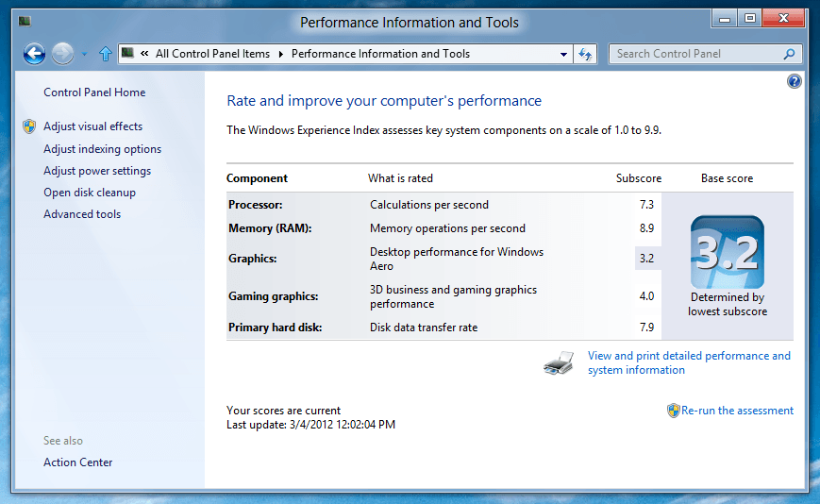Open Adjust power settings

pos(97,171)
